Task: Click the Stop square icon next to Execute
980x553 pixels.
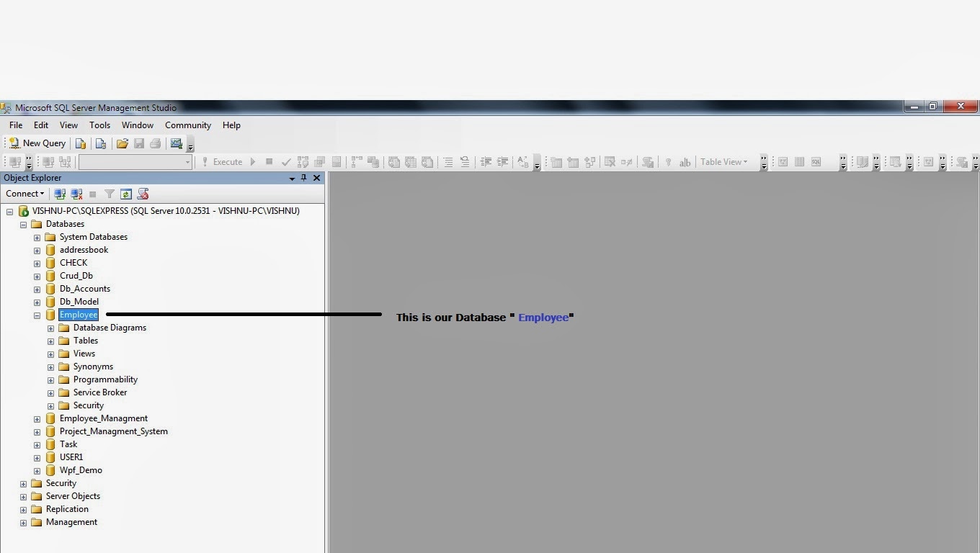Action: click(269, 162)
